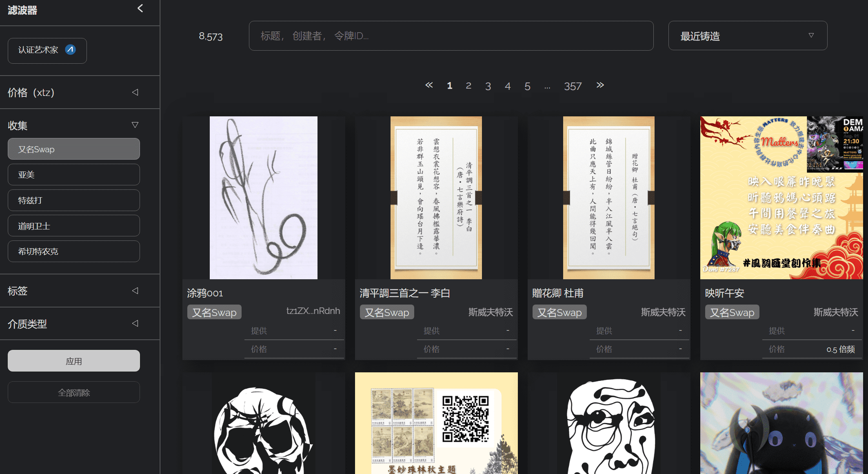Click the 应用 apply button
The image size is (868, 474).
(73, 361)
